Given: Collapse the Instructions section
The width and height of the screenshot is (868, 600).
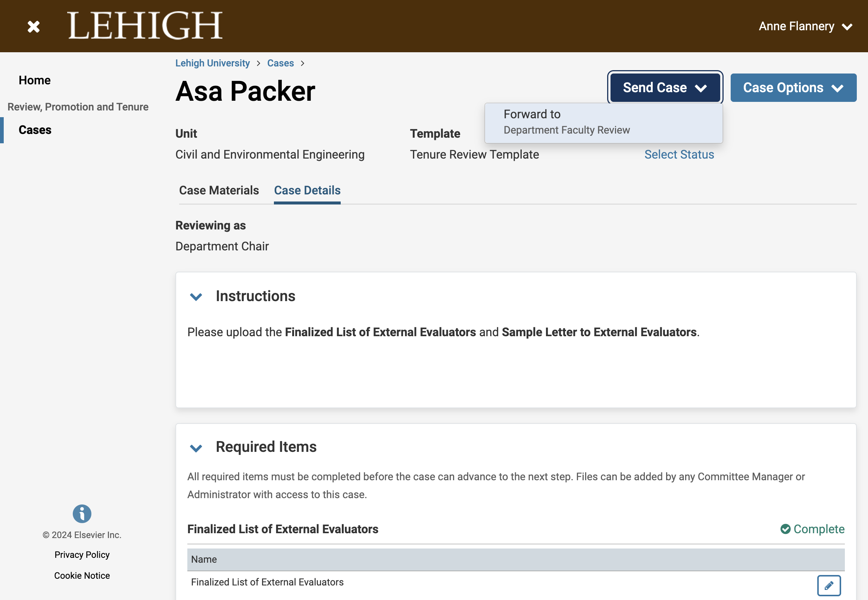Looking at the screenshot, I should click(196, 297).
